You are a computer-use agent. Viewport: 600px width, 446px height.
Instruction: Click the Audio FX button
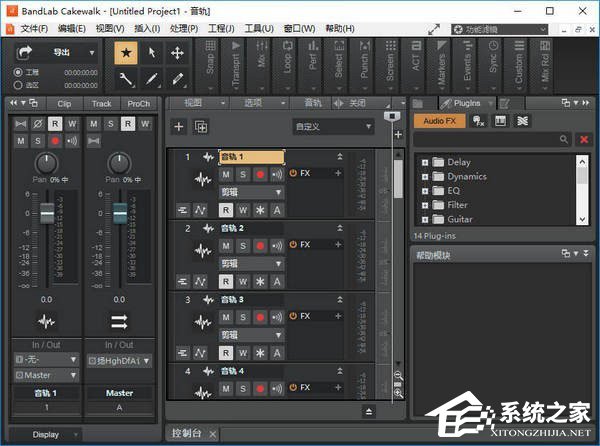(440, 121)
